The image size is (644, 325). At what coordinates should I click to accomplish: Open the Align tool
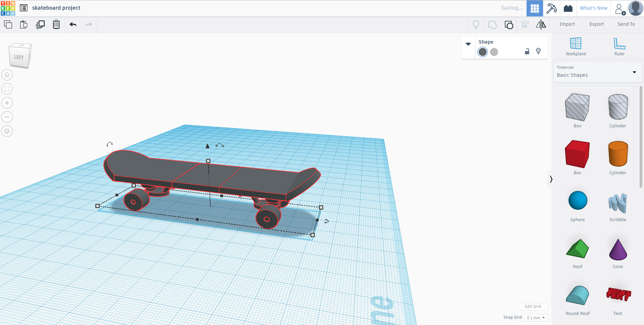click(525, 24)
